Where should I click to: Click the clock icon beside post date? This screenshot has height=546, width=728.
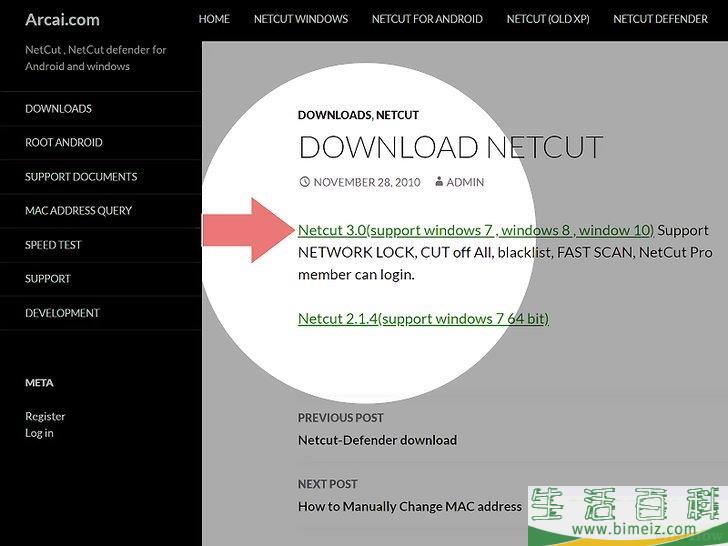(304, 182)
